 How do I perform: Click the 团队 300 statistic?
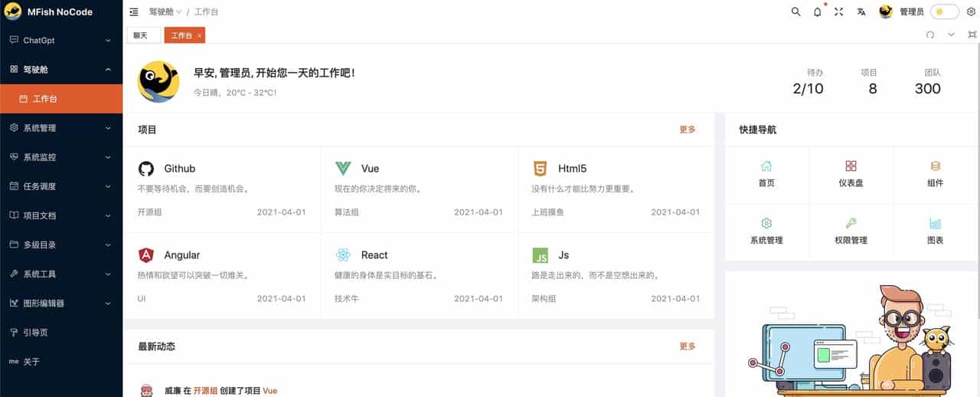(x=928, y=81)
